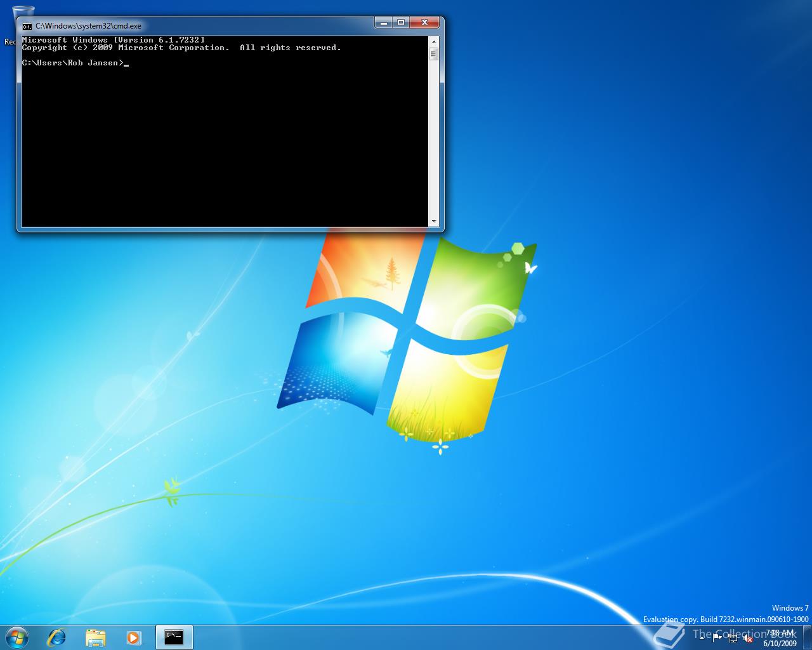Screen dimensions: 812x650
Task: Open the Action Center flag icon
Action: [717, 637]
